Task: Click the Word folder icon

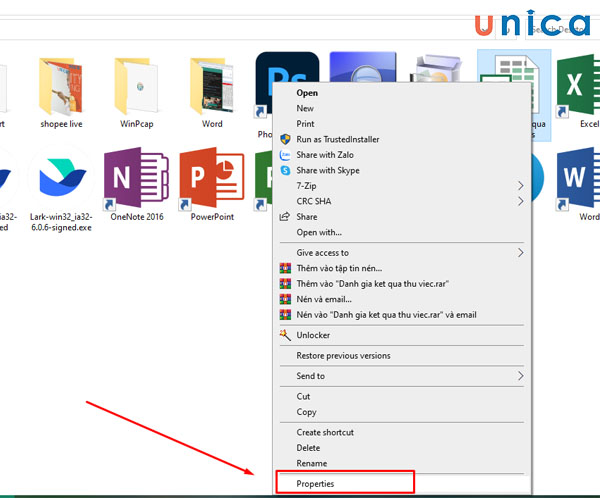Action: click(211, 87)
